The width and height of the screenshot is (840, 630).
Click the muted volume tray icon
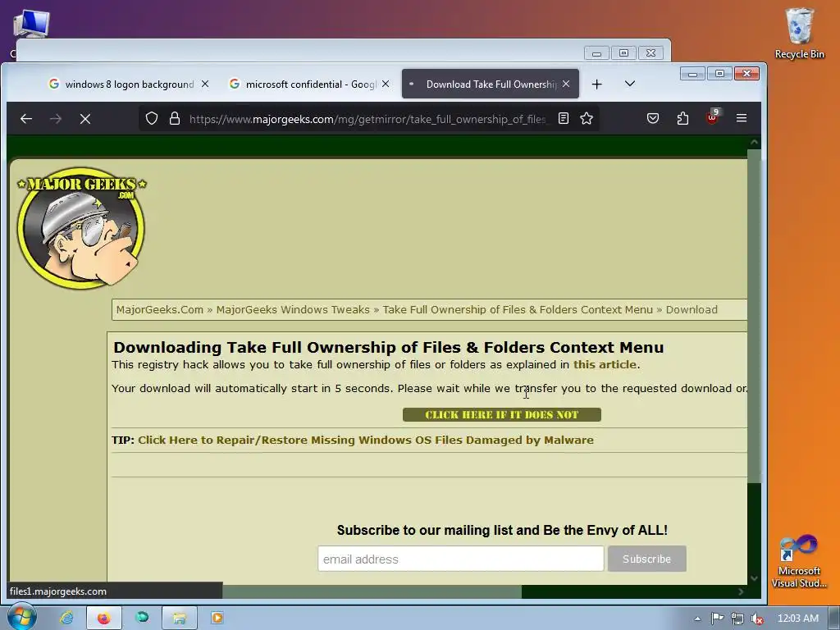pos(757,619)
